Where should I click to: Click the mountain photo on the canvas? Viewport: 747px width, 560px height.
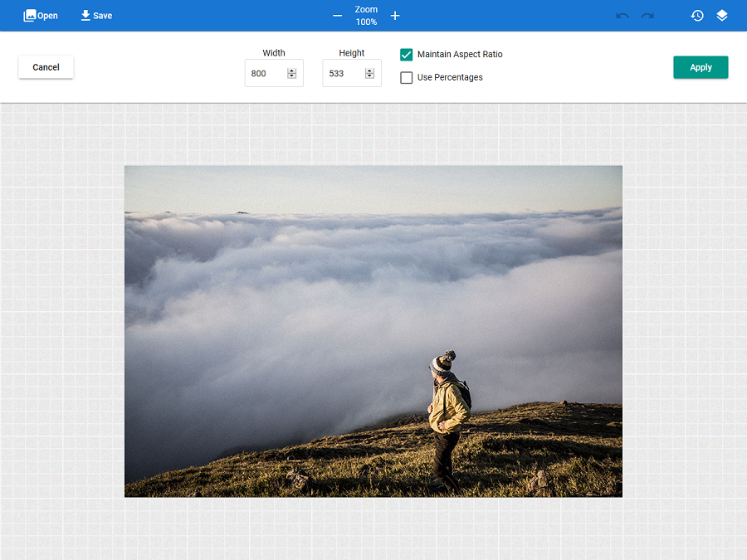[x=373, y=331]
